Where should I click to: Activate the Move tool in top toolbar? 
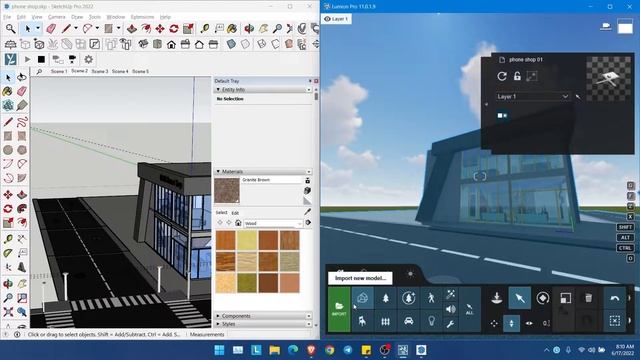(160, 29)
